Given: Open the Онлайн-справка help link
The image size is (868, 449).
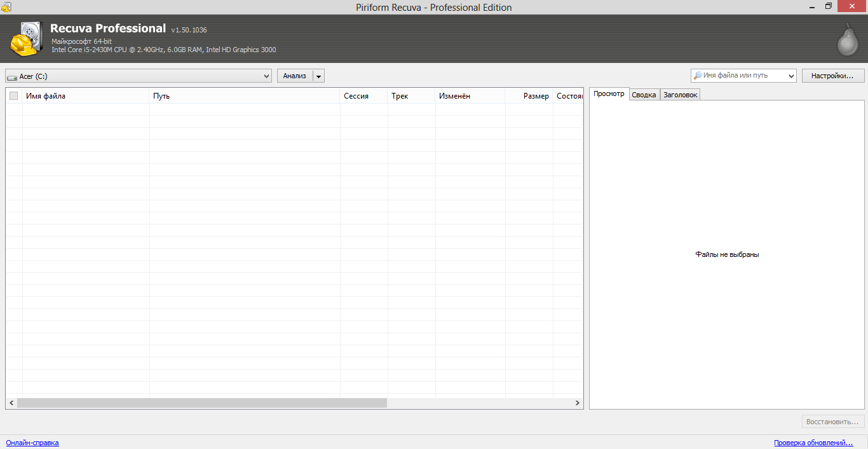Looking at the screenshot, I should click(32, 443).
